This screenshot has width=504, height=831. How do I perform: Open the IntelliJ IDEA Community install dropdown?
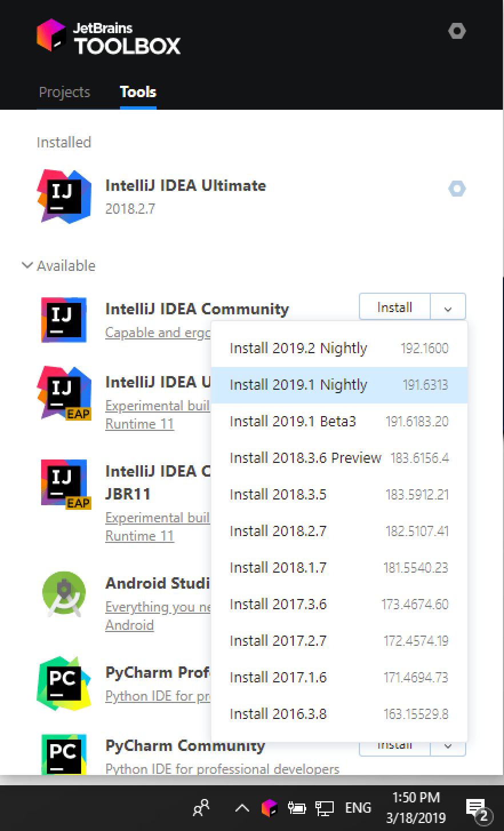tap(447, 307)
